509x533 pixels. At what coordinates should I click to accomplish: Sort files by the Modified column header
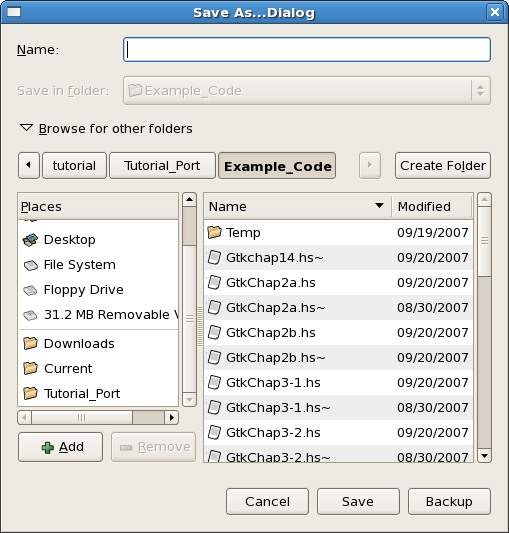(432, 206)
